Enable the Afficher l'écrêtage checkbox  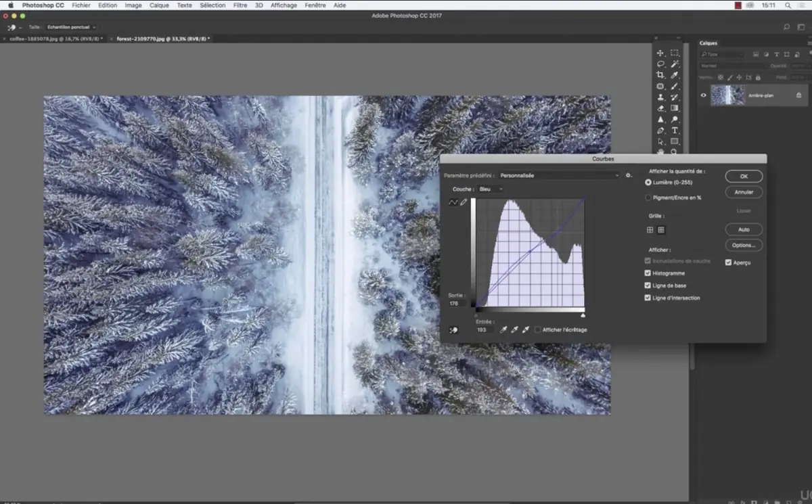point(538,329)
